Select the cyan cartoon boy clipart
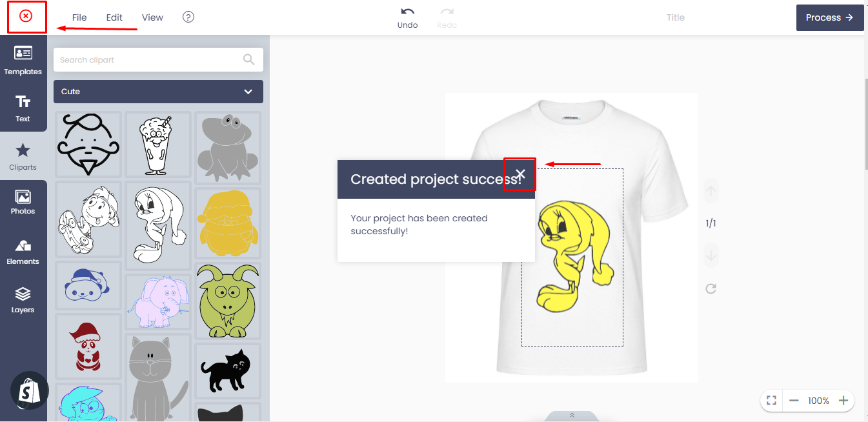Viewport: 868px width, 422px height. (88, 403)
